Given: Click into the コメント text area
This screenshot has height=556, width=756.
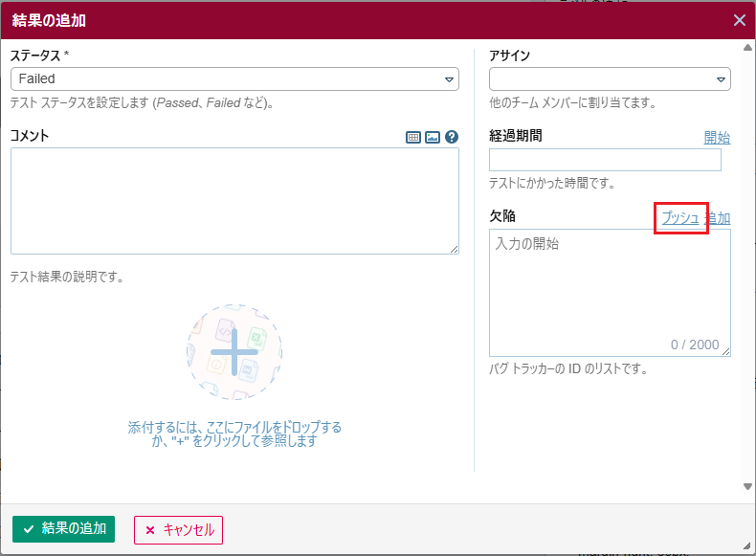Looking at the screenshot, I should click(x=234, y=201).
